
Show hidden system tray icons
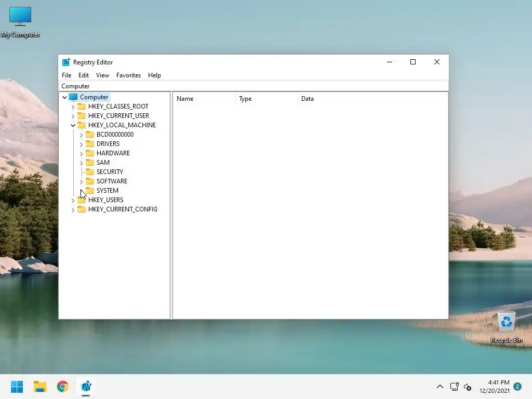point(440,387)
